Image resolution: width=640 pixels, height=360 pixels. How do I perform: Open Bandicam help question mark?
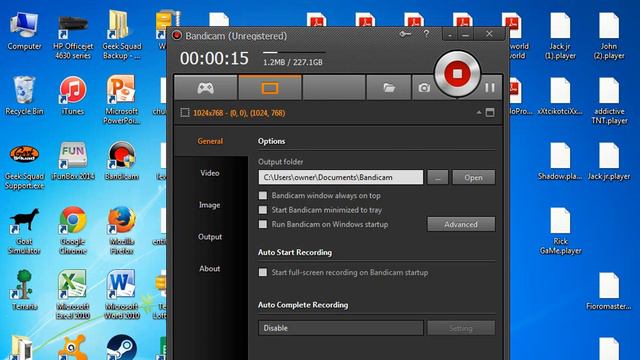427,34
